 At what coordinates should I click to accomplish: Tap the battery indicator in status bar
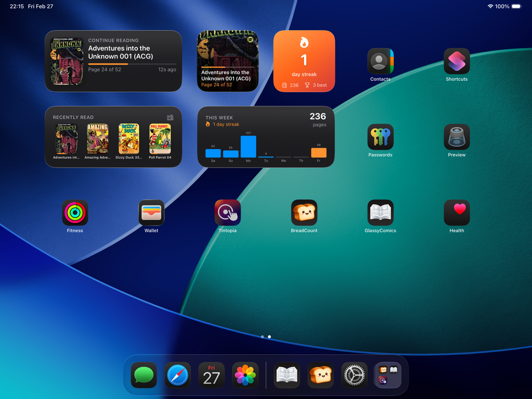point(517,7)
